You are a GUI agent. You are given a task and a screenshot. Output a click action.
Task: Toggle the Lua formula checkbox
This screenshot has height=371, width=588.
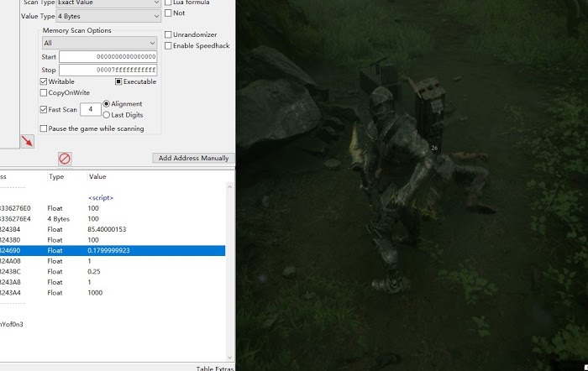tap(168, 3)
